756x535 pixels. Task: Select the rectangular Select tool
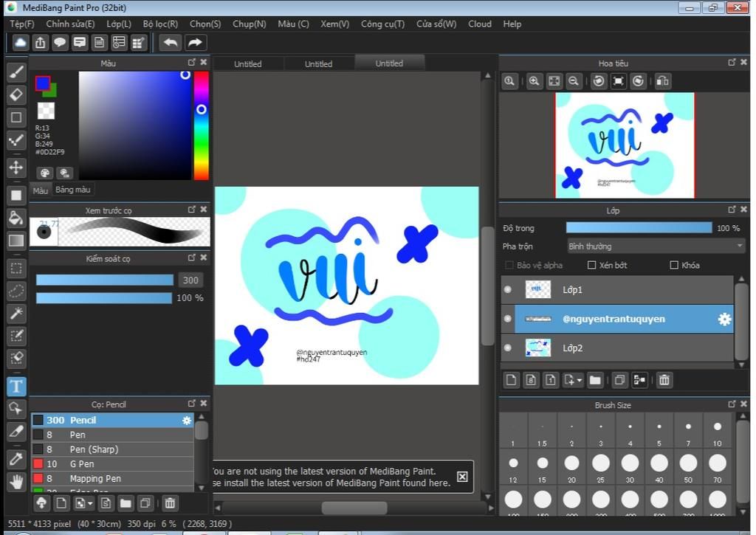16,269
